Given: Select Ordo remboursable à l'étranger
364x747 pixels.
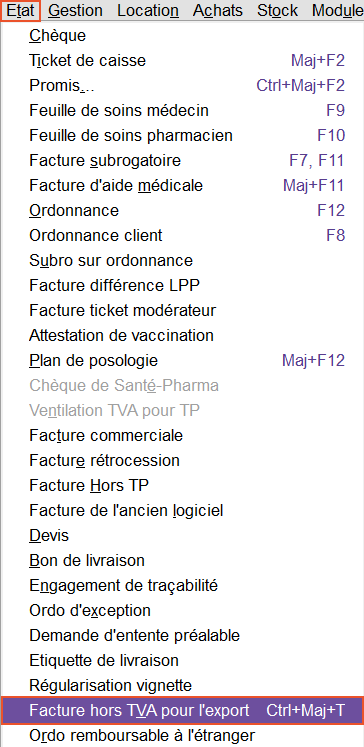Looking at the screenshot, I should [182, 735].
